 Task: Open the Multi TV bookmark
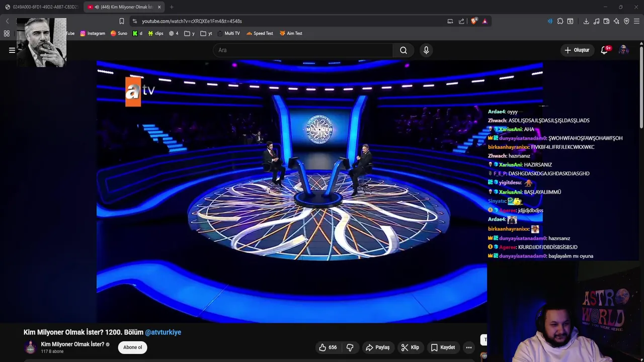click(x=228, y=33)
